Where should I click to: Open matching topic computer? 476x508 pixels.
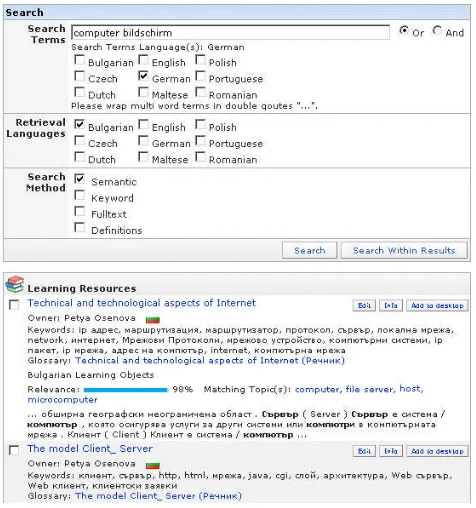click(317, 389)
